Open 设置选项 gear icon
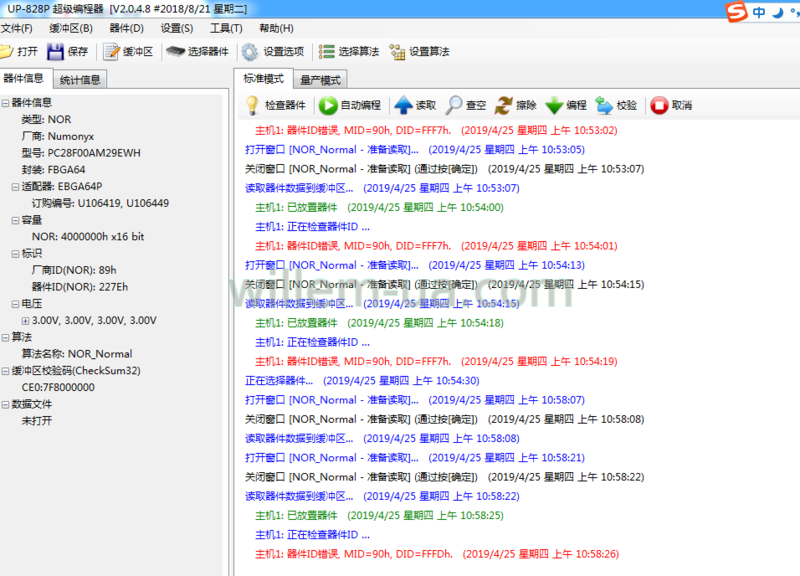Viewport: 800px width, 576px height. click(250, 52)
